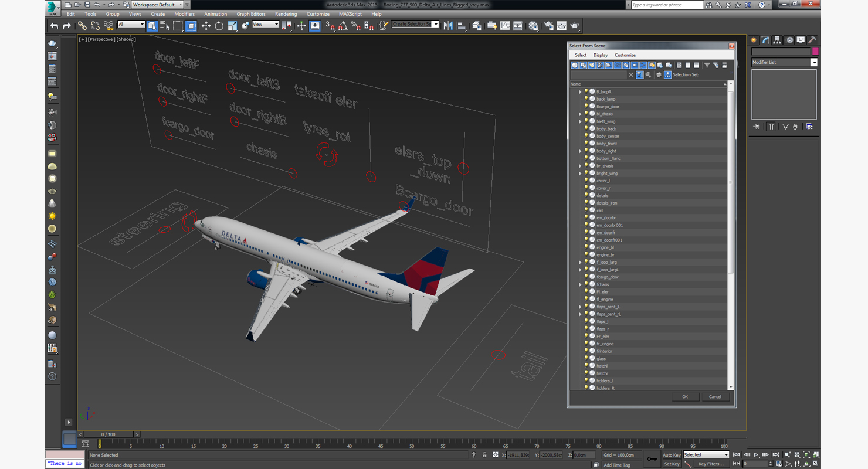The image size is (868, 469).
Task: Open the Align tool
Action: pos(462,26)
